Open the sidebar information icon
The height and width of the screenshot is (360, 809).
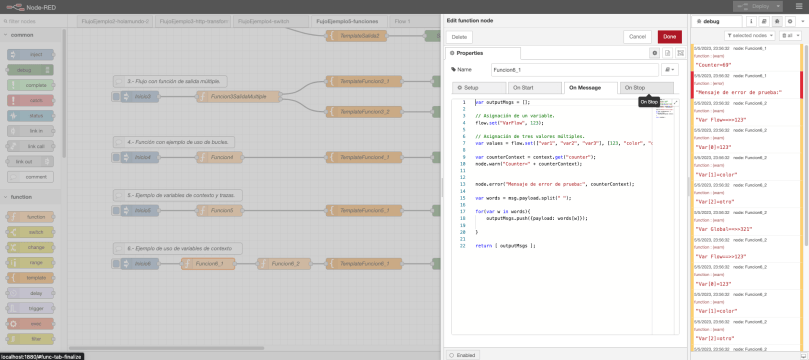(750, 22)
